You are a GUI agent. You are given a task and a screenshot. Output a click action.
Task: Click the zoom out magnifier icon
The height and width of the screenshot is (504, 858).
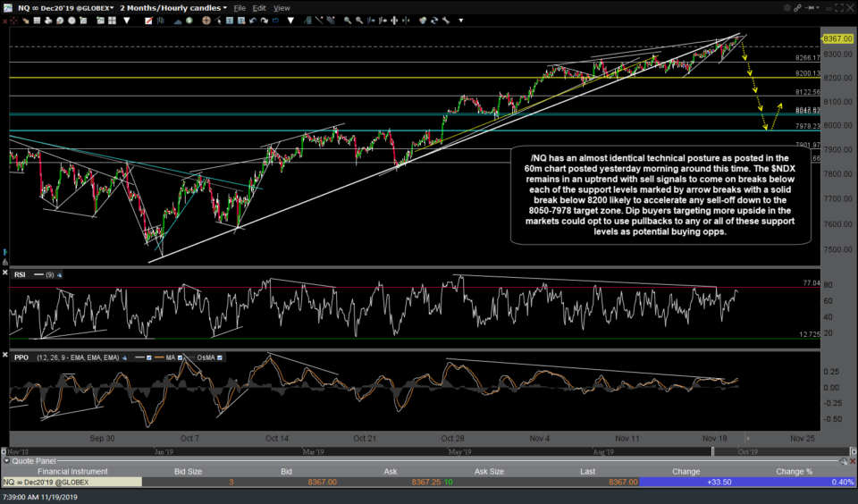click(359, 21)
